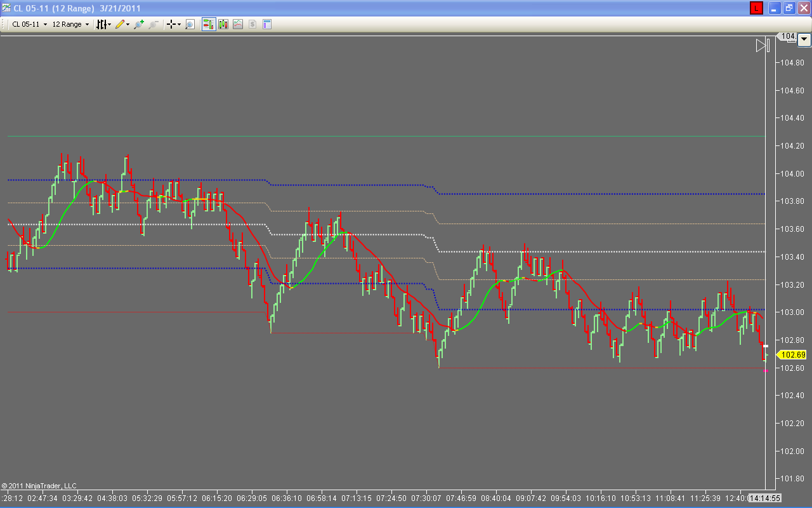Screen dimensions: 812x508
Task: Click the 102.00 price axis label
Action: tap(793, 451)
